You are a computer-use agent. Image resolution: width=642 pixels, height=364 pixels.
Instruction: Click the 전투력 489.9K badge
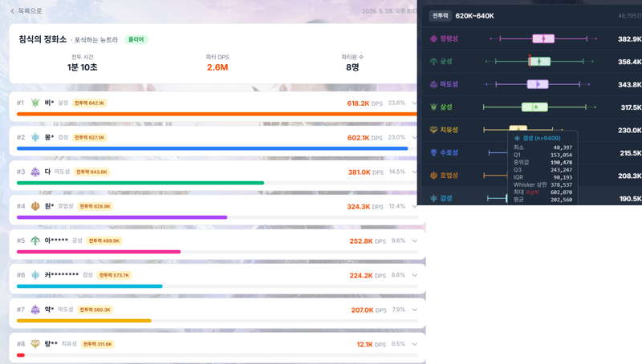(x=104, y=241)
